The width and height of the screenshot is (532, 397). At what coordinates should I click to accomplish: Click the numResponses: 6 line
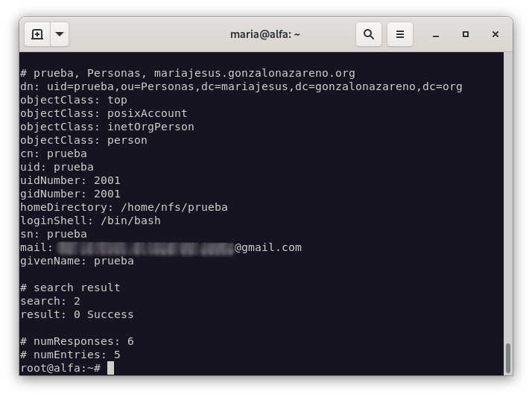tap(77, 341)
